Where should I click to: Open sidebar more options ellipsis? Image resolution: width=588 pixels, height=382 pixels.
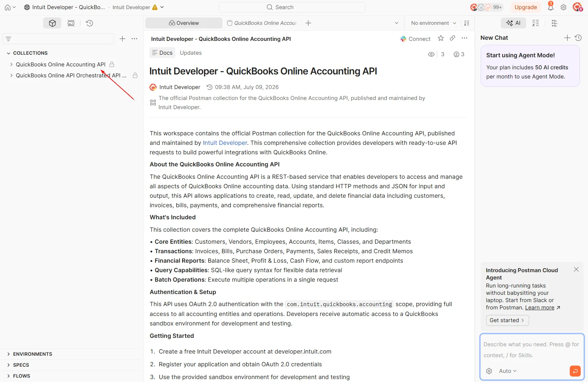[134, 39]
